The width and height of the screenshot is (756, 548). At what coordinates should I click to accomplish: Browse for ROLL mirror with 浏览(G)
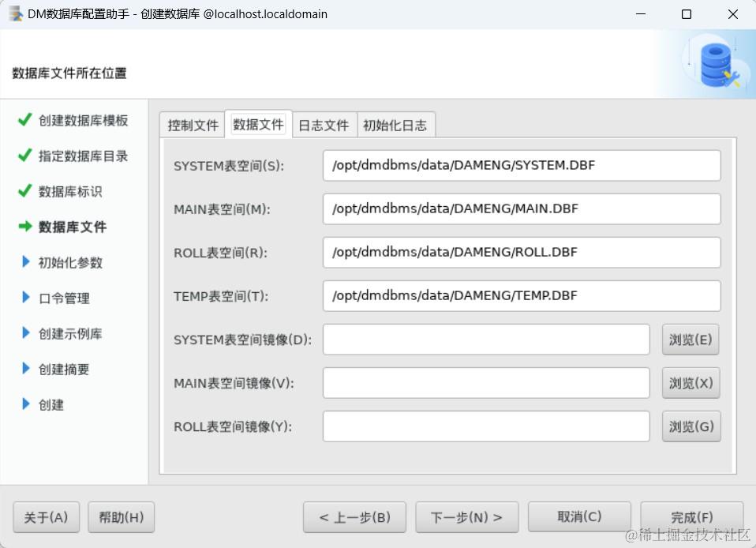tap(691, 426)
